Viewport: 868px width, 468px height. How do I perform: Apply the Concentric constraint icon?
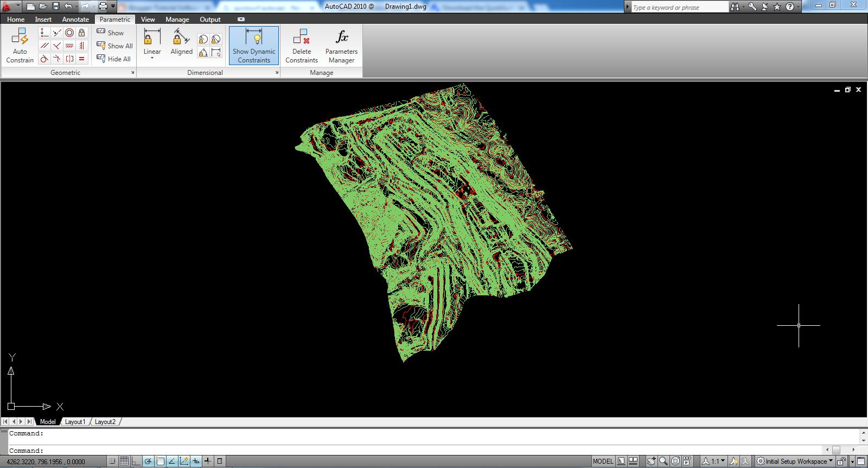coord(69,33)
